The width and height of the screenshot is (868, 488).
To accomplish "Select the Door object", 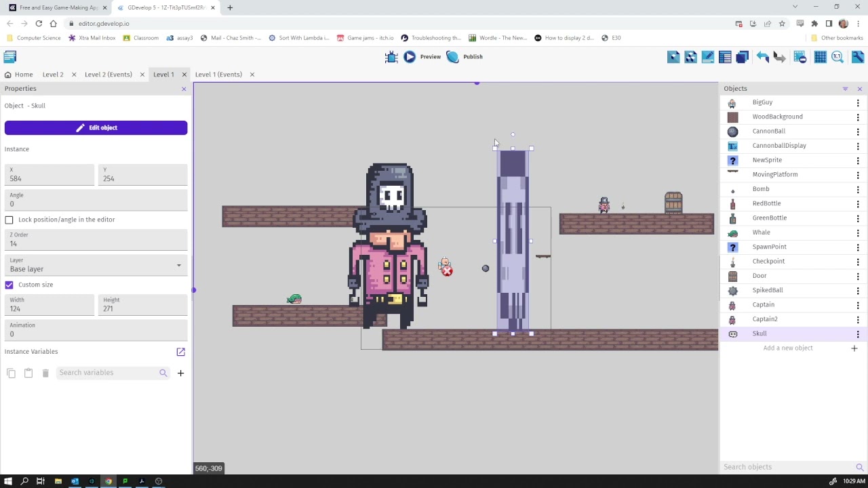I will (x=759, y=276).
